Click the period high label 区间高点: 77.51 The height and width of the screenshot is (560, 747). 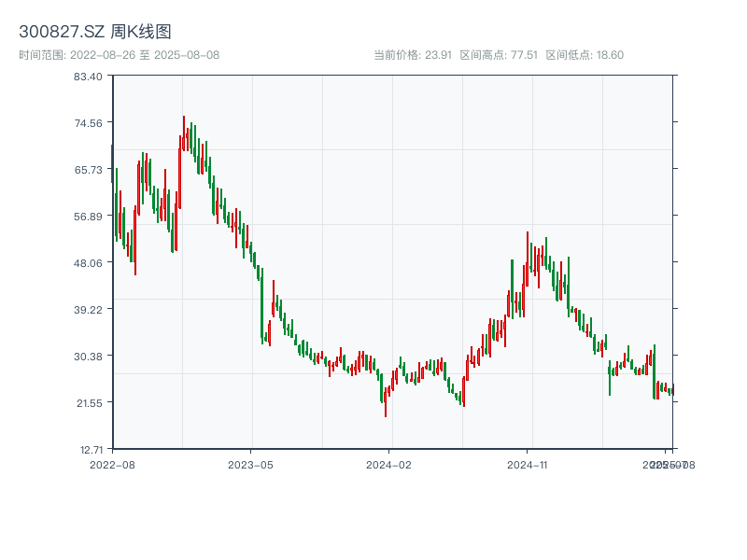(x=499, y=55)
